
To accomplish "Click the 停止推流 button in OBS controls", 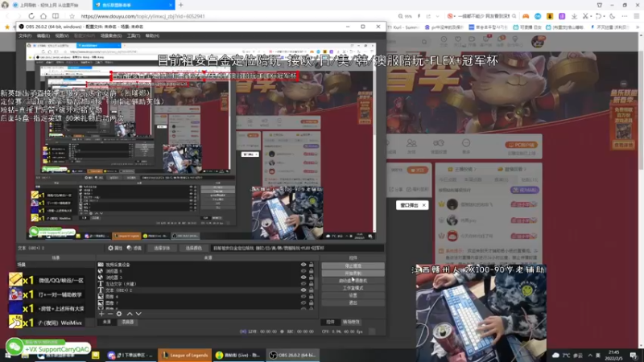I will (353, 265).
